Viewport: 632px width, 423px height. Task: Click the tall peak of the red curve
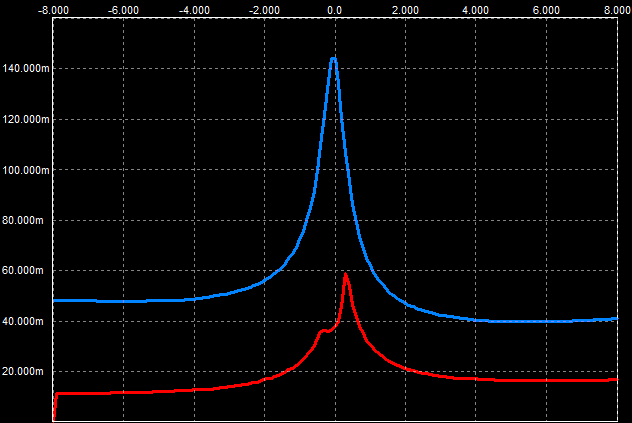[x=345, y=275]
